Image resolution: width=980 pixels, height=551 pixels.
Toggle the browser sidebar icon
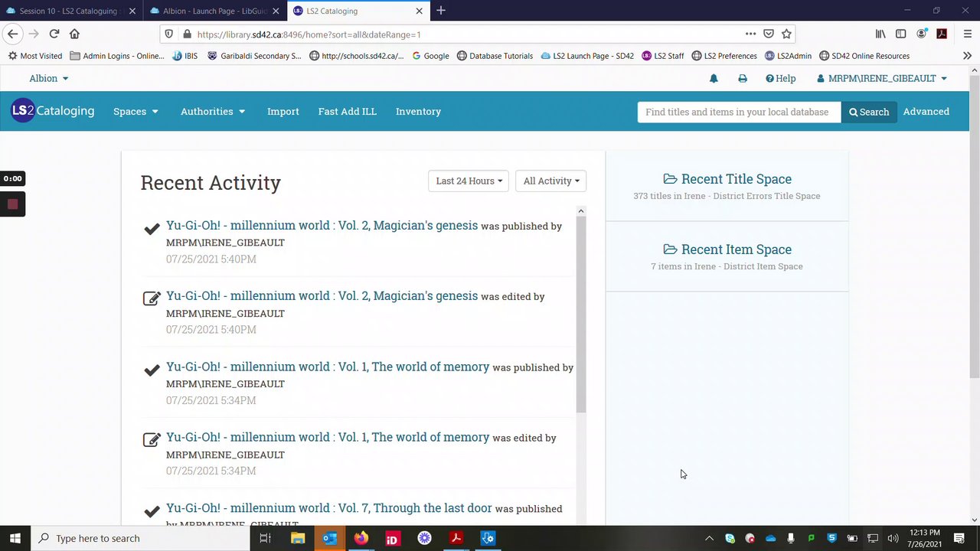coord(901,34)
